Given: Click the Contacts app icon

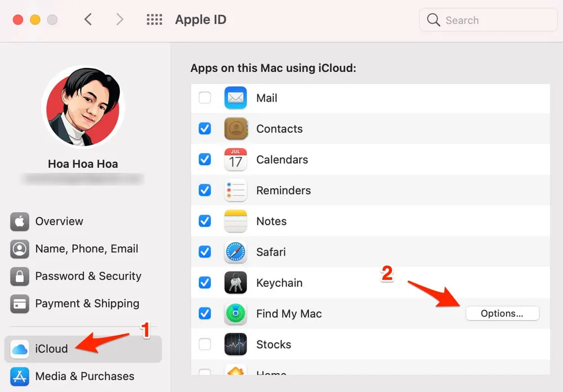Looking at the screenshot, I should click(x=235, y=129).
